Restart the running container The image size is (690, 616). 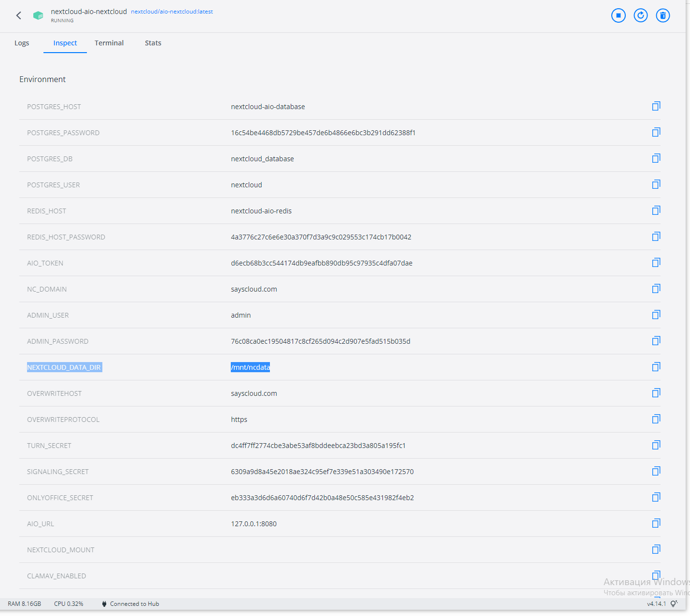pos(641,15)
